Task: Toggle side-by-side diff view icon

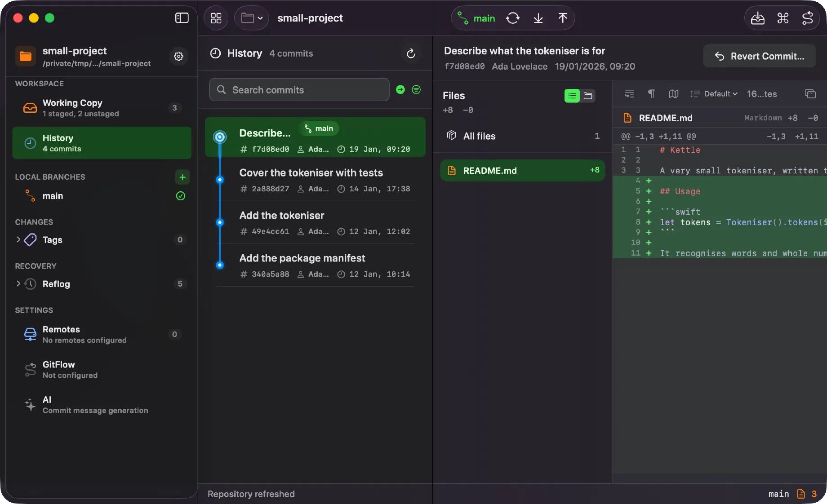Action: pyautogui.click(x=673, y=93)
